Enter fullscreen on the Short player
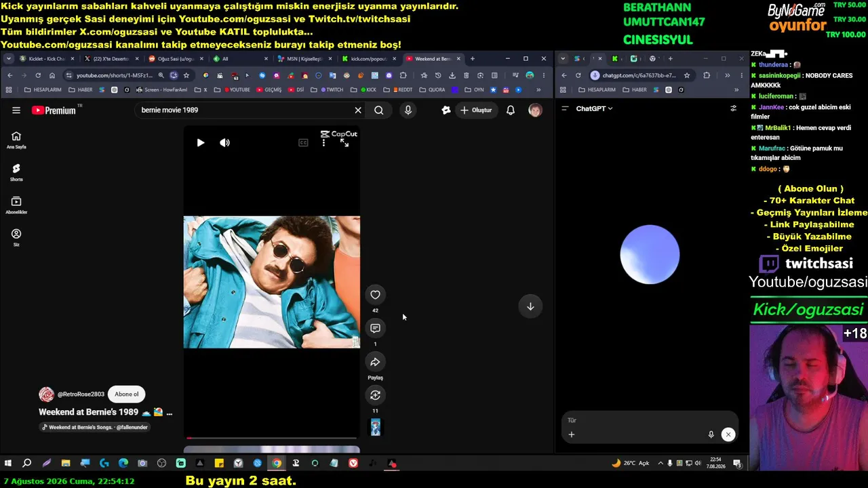The image size is (868, 488). coord(344,142)
